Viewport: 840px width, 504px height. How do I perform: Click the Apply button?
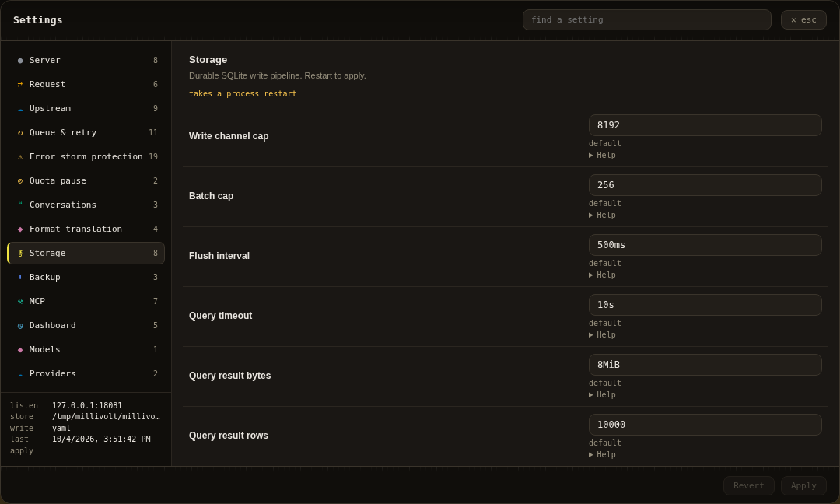click(x=803, y=486)
